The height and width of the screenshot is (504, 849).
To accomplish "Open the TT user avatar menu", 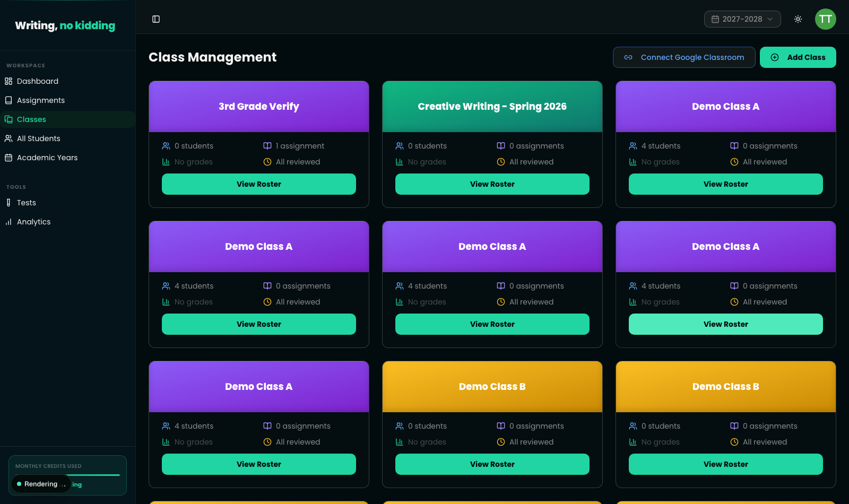I will (x=826, y=19).
